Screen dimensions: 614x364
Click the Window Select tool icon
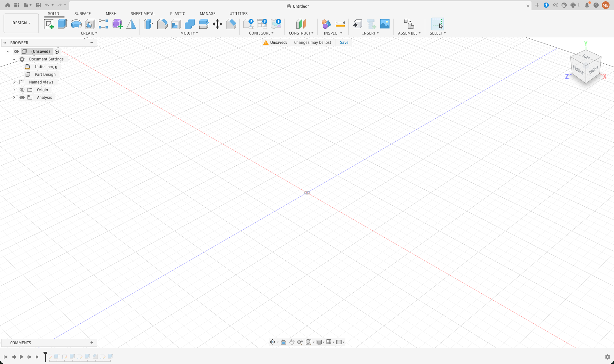(x=437, y=24)
